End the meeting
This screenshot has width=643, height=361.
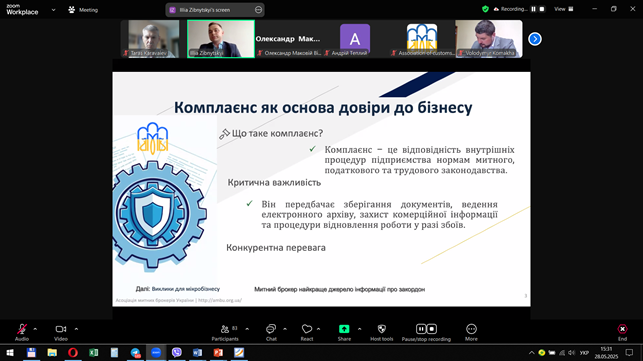(622, 332)
